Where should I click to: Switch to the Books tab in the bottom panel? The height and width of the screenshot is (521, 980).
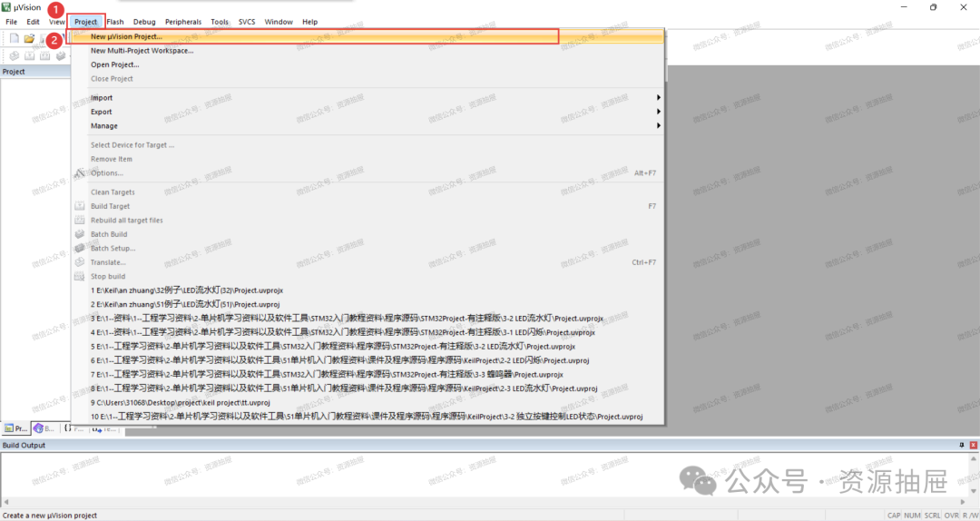44,428
